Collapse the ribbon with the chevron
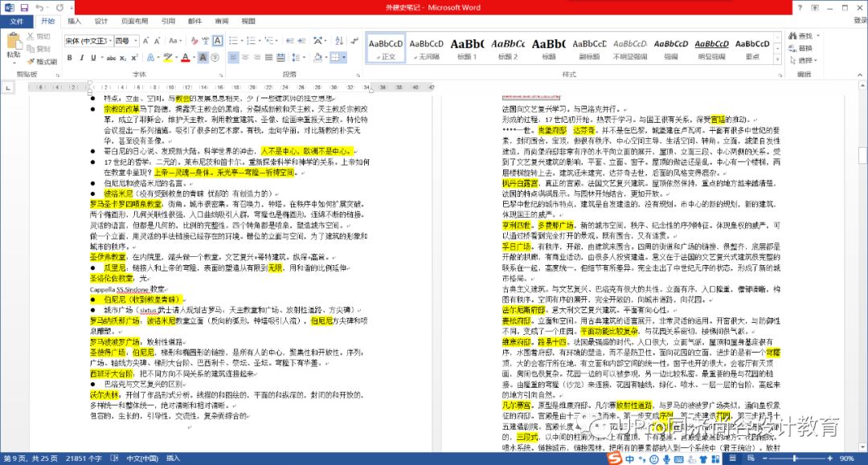 tap(860, 75)
